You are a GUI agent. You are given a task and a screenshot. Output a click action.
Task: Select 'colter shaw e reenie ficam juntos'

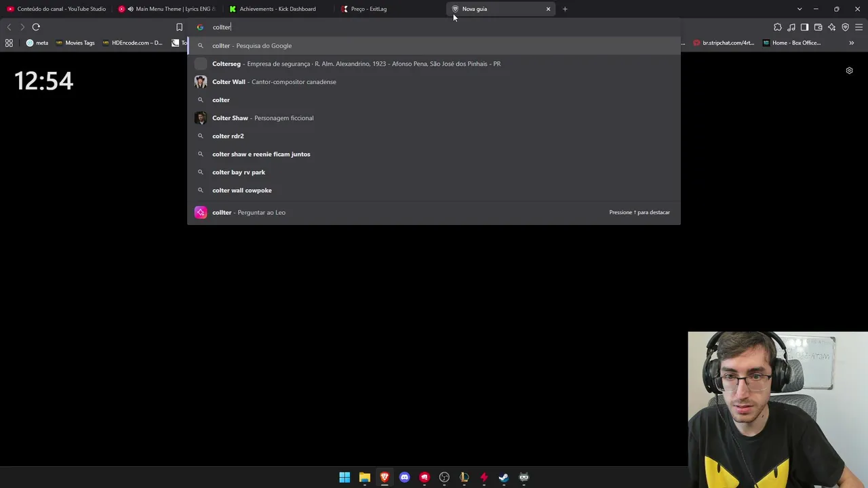click(x=434, y=154)
